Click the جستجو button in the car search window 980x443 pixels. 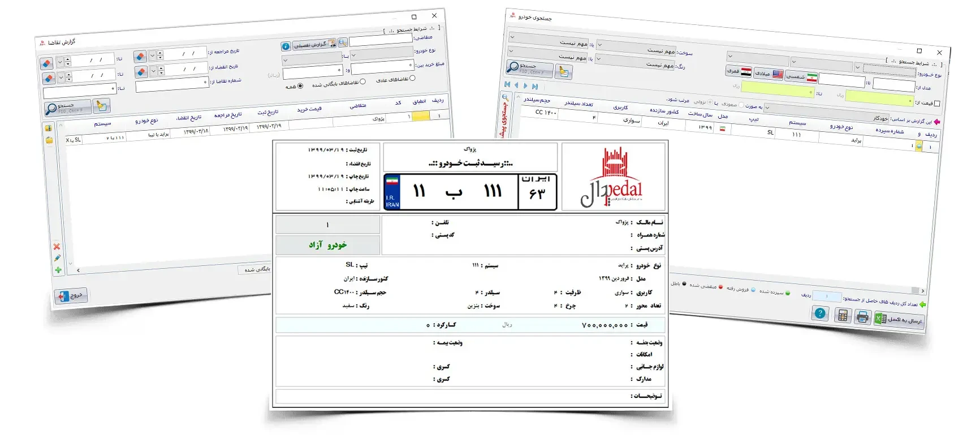[x=530, y=68]
